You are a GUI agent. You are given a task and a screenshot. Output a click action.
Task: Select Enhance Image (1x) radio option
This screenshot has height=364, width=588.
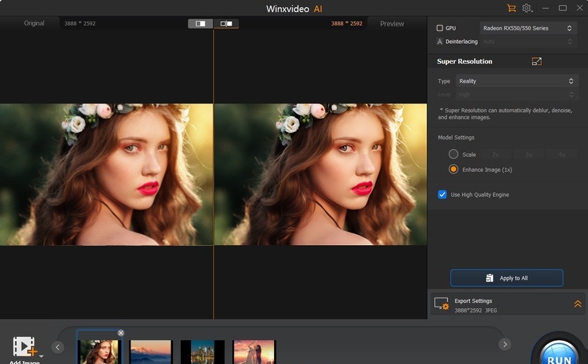tap(454, 169)
